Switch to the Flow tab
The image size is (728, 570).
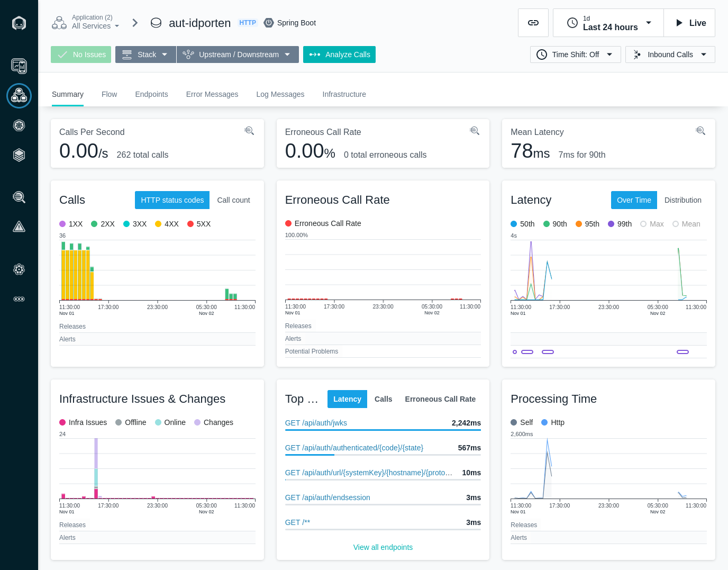(x=109, y=94)
